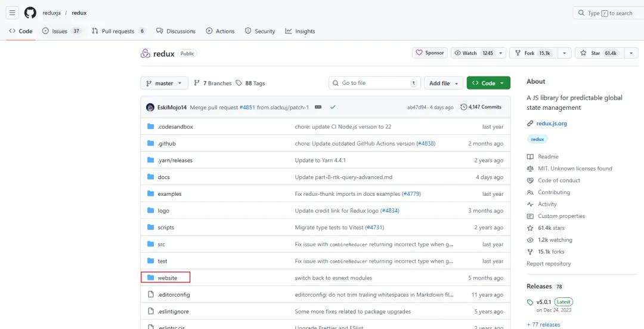Screen dimensions: 644x329
Task: Click the MIT license scale icon
Action: (530, 168)
